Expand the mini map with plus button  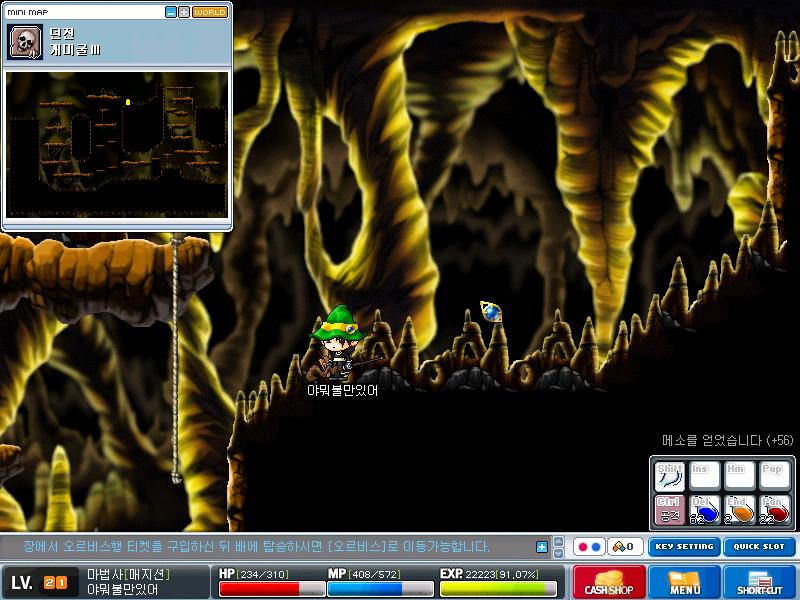pos(183,12)
